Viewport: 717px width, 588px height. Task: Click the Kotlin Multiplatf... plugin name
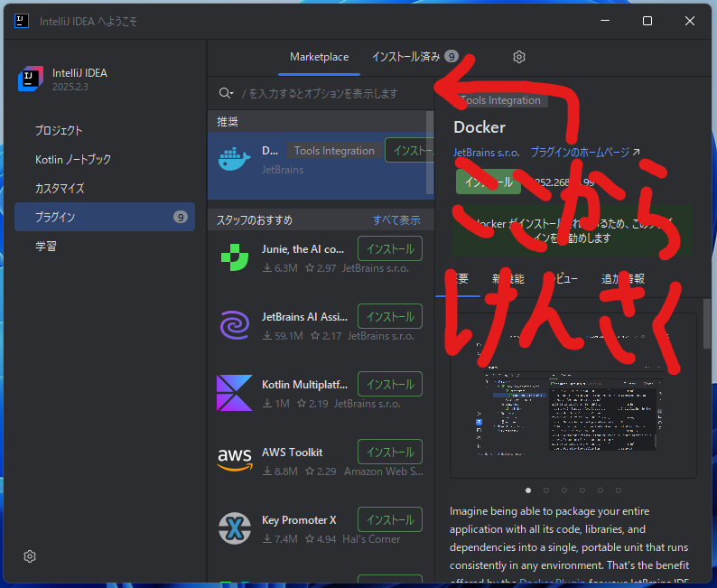[304, 385]
